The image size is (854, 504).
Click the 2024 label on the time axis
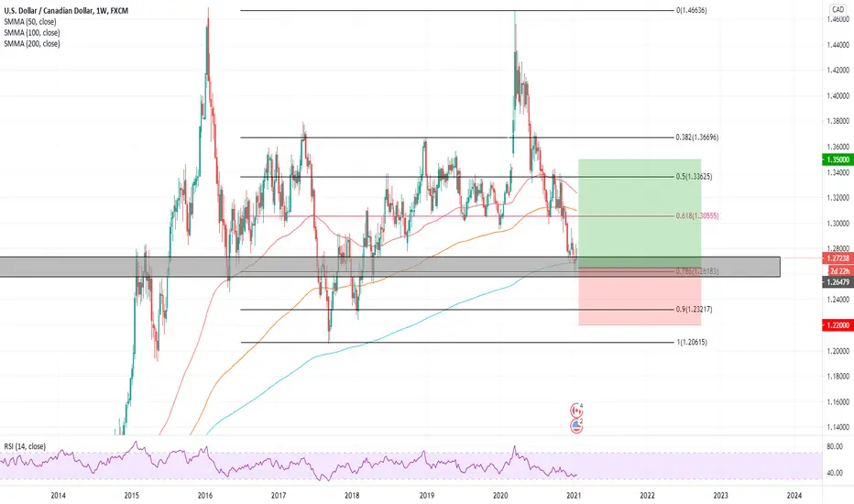pyautogui.click(x=794, y=495)
